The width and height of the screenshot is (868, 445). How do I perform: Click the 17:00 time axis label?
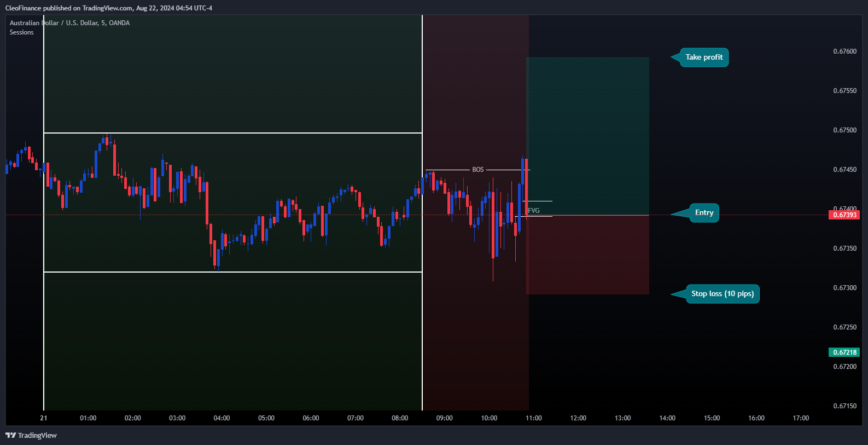[801, 418]
